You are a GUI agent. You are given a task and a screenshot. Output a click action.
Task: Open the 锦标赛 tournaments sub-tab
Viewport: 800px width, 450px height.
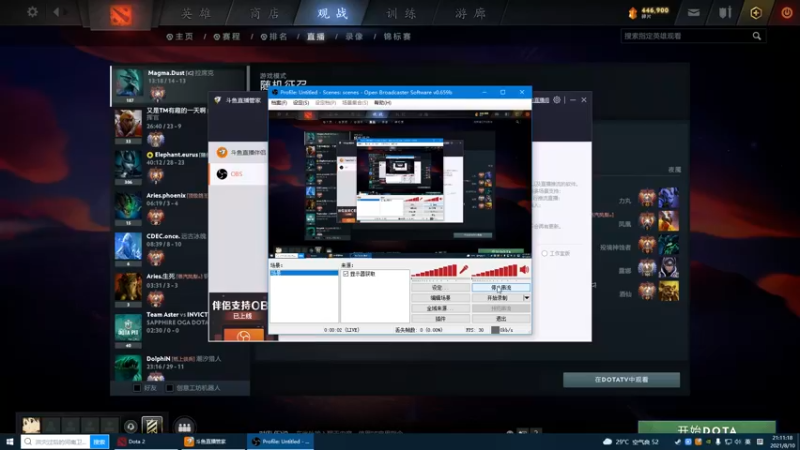[397, 37]
